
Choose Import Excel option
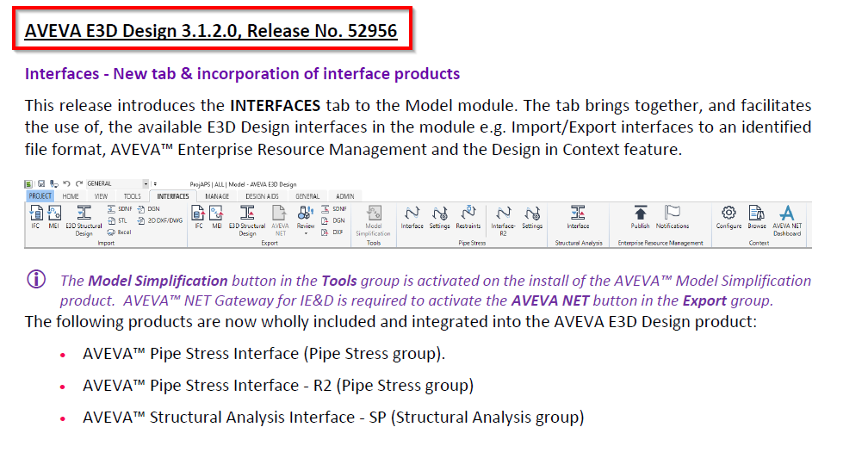(x=119, y=232)
